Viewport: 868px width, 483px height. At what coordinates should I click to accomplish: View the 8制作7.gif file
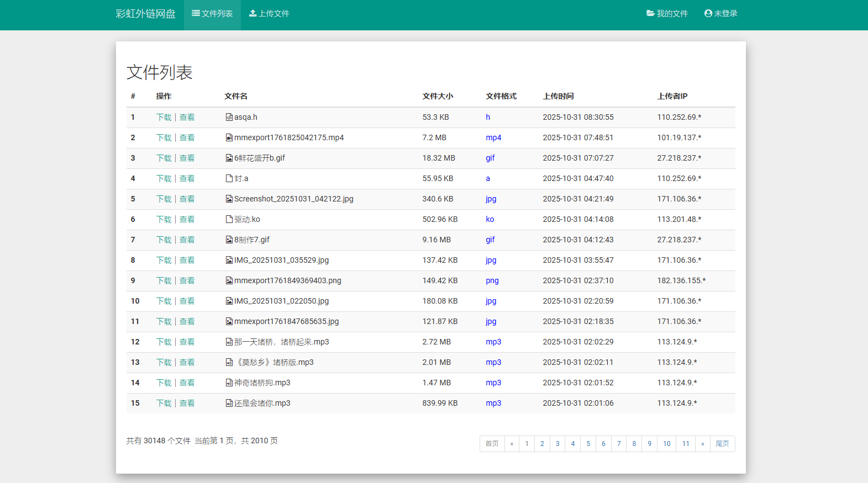click(x=187, y=240)
